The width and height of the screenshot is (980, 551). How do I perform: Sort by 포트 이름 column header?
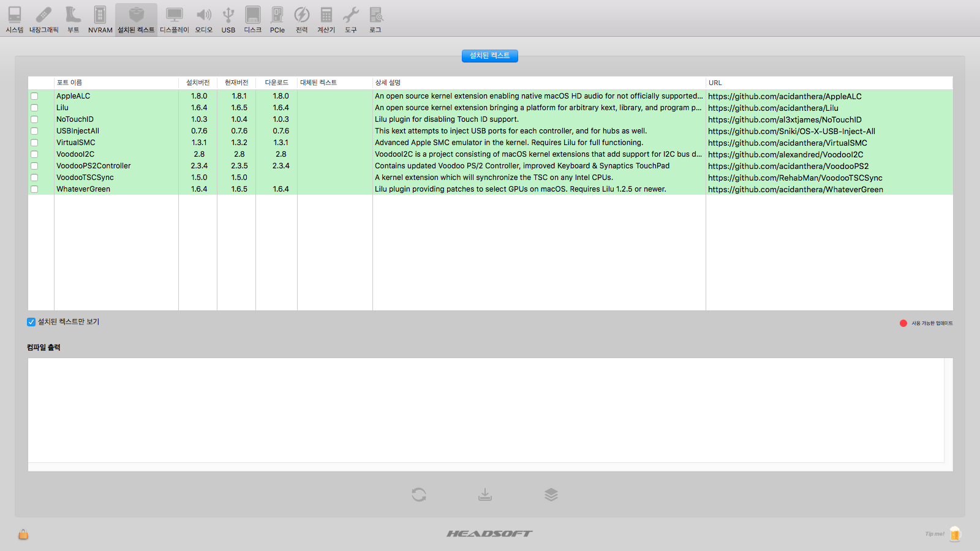(116, 83)
